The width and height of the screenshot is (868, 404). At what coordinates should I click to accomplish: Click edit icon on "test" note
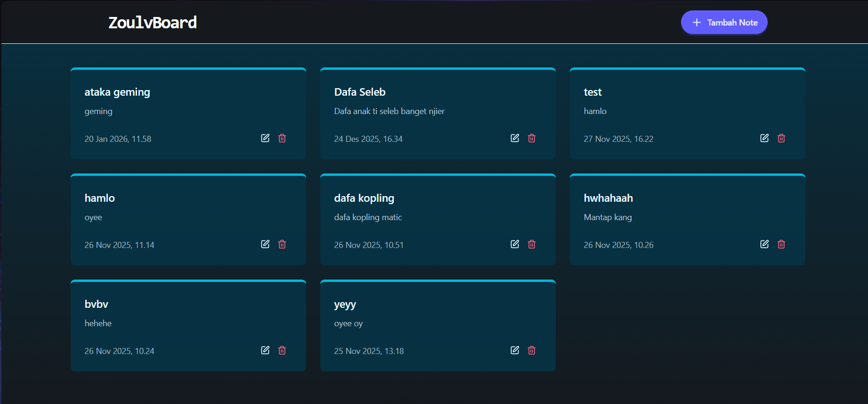click(x=764, y=138)
